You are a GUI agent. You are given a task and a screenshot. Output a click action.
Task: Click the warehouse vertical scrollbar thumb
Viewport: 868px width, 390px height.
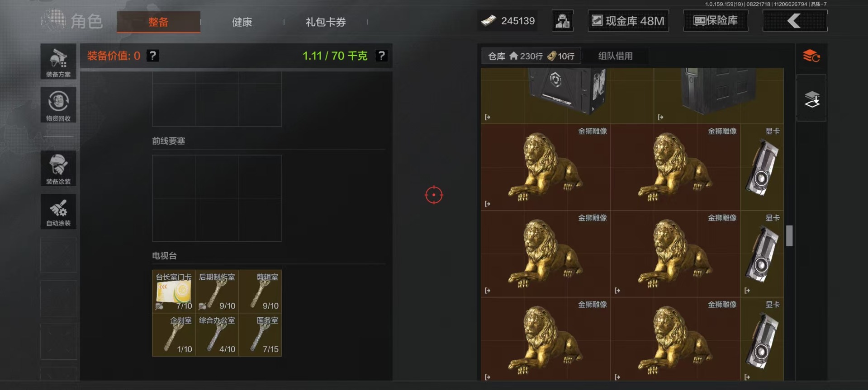pyautogui.click(x=789, y=235)
